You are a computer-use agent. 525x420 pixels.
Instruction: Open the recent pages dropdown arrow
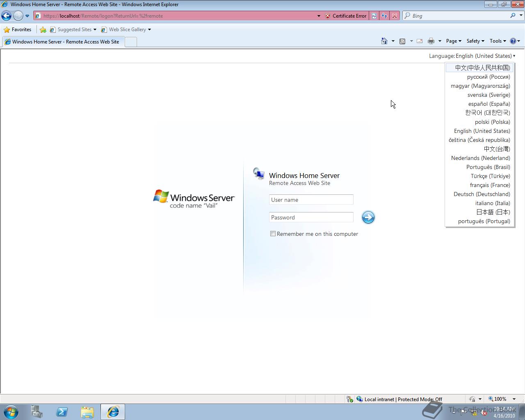click(x=27, y=16)
